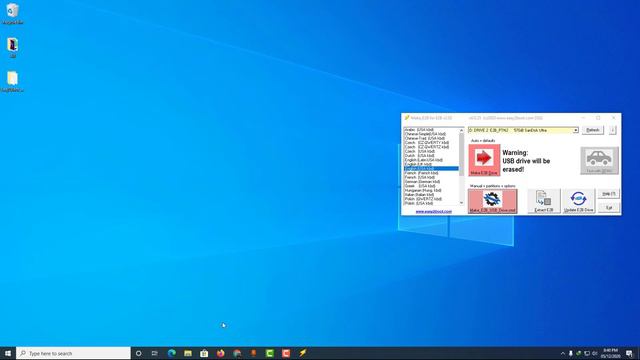Click the red arrow Make E2B Drive button
The width and height of the screenshot is (640, 360).
(x=484, y=160)
